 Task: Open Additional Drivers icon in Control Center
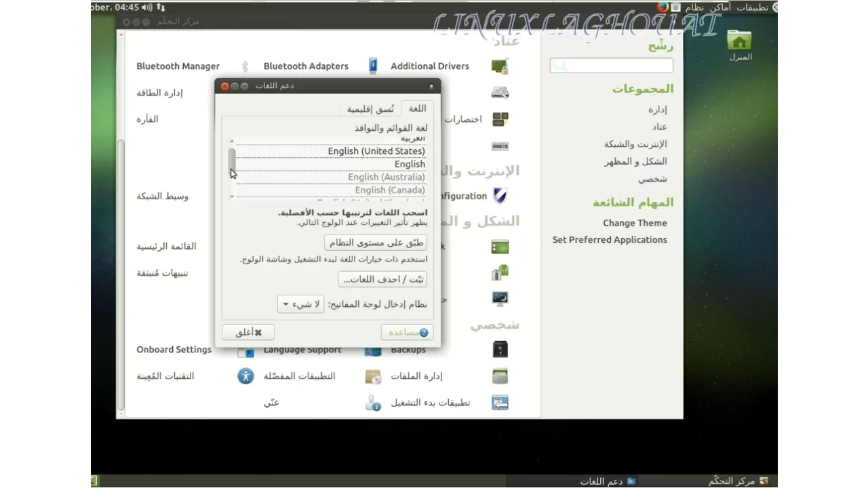(500, 66)
